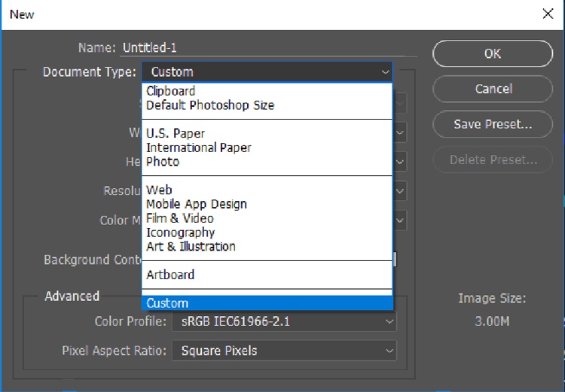Choose Photo document type
Screen dimensions: 565x392
point(267,162)
